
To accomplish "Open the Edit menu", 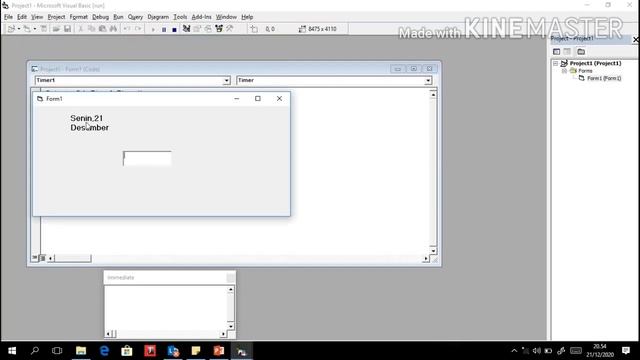I will coord(22,17).
